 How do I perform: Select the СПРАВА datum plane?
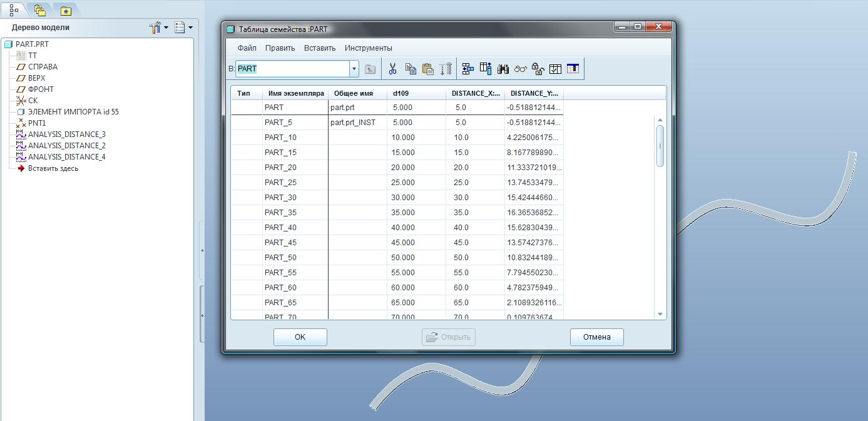click(37, 67)
